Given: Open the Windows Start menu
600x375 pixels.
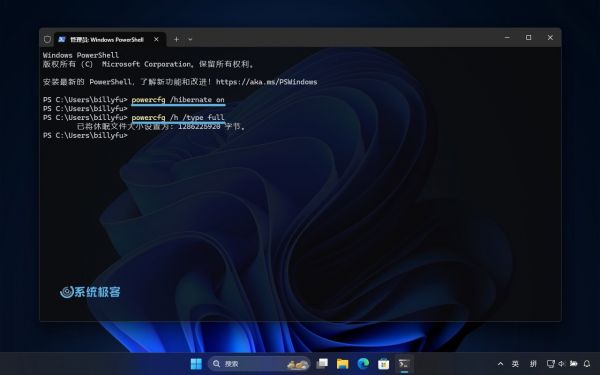Looking at the screenshot, I should tap(196, 364).
